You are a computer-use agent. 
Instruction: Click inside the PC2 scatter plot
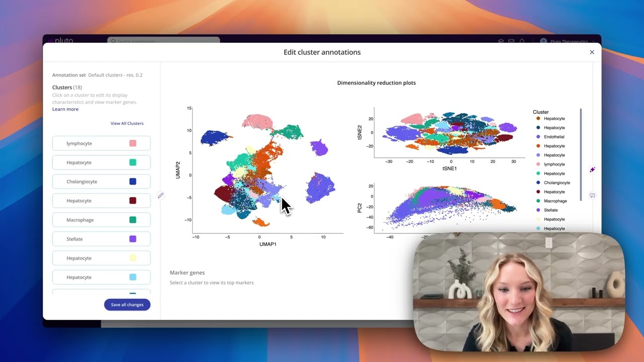pos(449,209)
